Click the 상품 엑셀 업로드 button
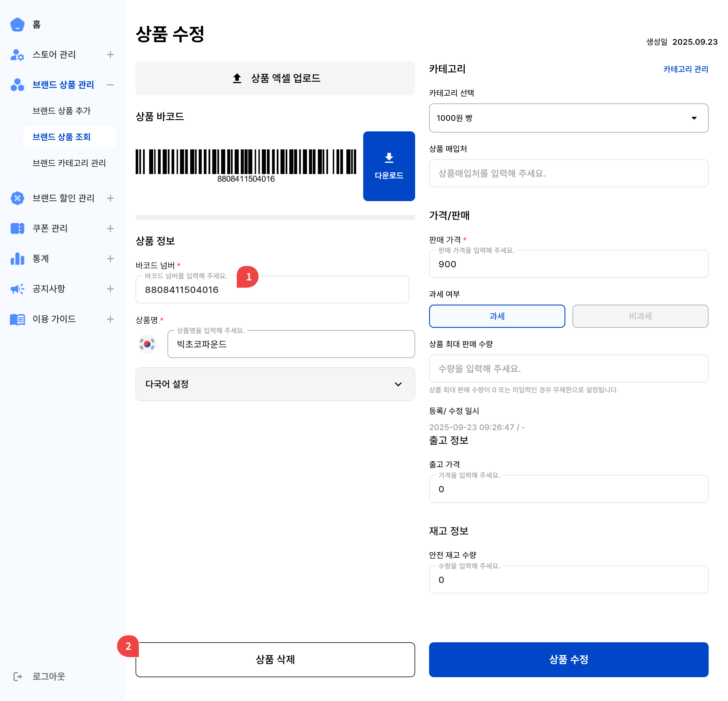 point(275,78)
